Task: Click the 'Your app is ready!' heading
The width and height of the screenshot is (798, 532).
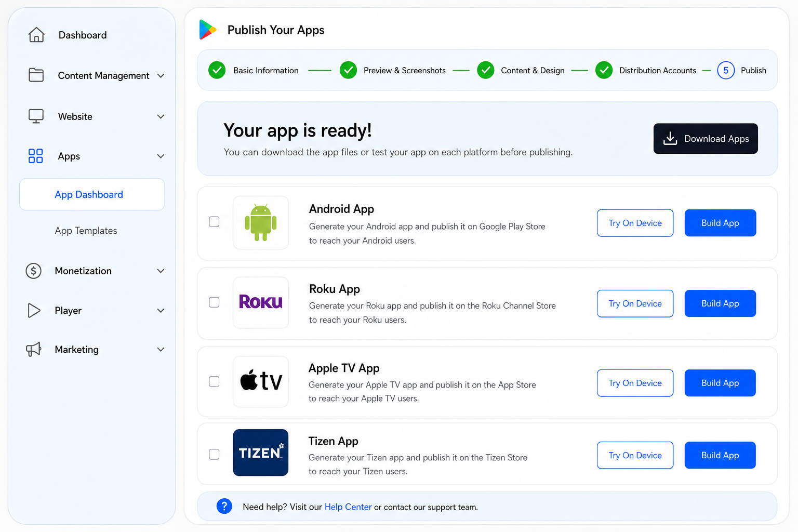Action: pyautogui.click(x=298, y=130)
